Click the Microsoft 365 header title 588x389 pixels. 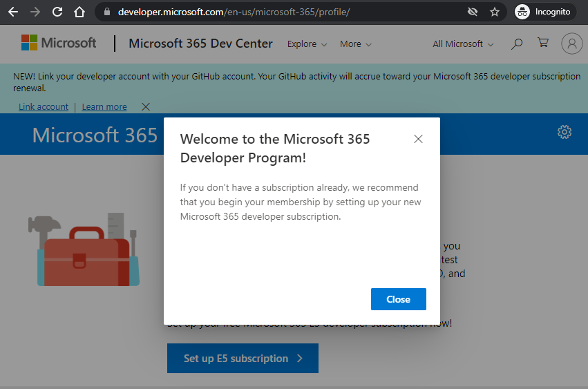(95, 135)
